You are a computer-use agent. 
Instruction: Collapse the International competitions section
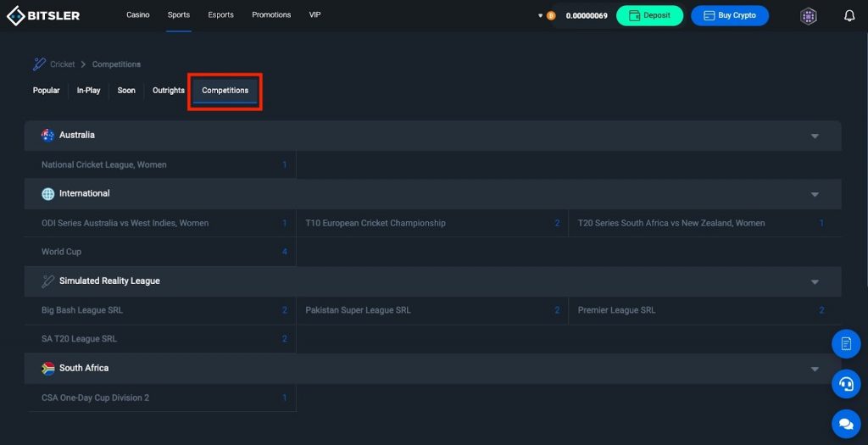(815, 194)
